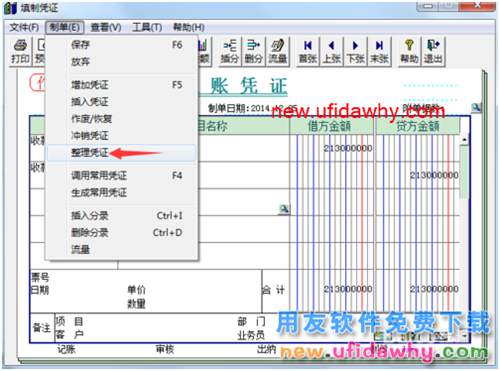This screenshot has height=371, width=500.
Task: Select 冲销凭证 menu entry
Action: [122, 136]
